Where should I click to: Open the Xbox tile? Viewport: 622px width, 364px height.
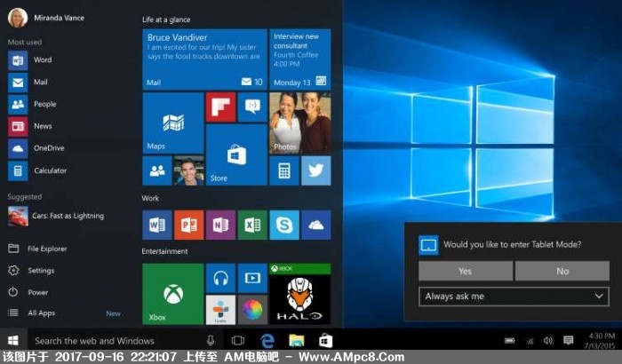click(x=173, y=294)
